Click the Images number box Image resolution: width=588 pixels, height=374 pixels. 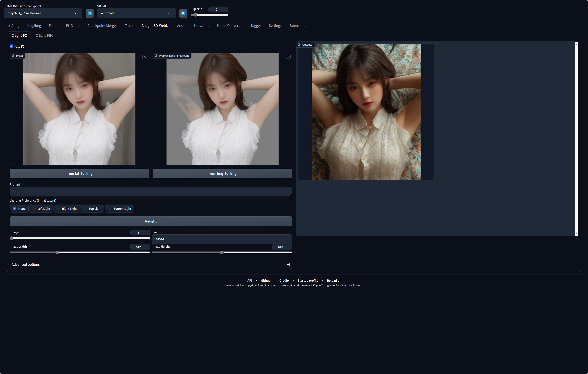click(140, 233)
